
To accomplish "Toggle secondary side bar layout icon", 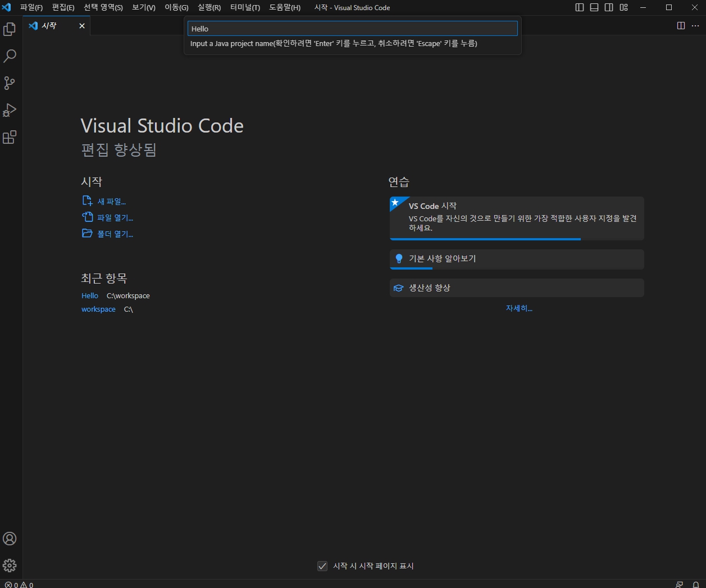I will 609,7.
